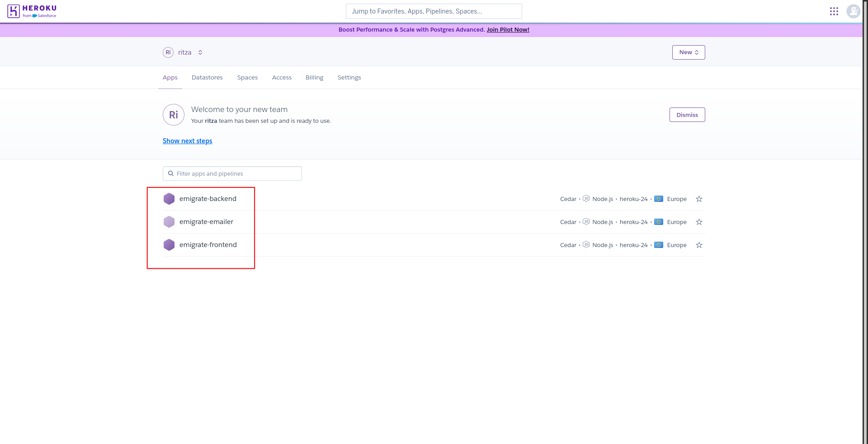This screenshot has width=868, height=444.
Task: Favorite the emigrate-backend app
Action: (x=699, y=199)
